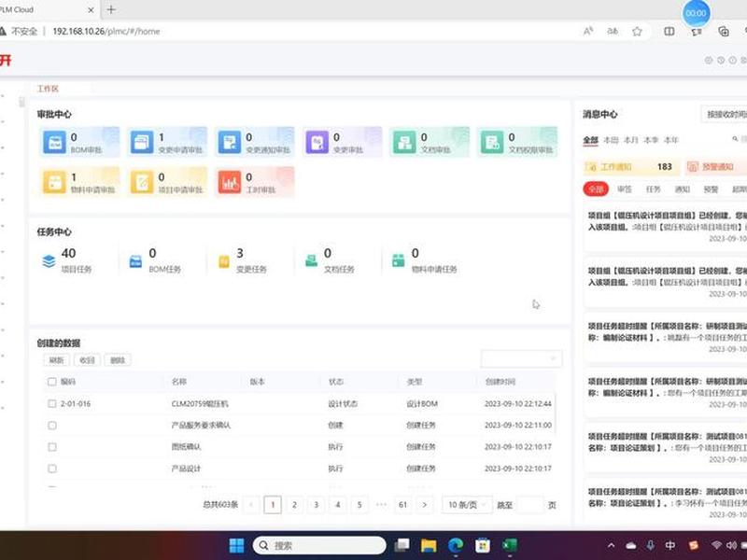Click the browser address bar URL
747x560 pixels.
point(106,32)
